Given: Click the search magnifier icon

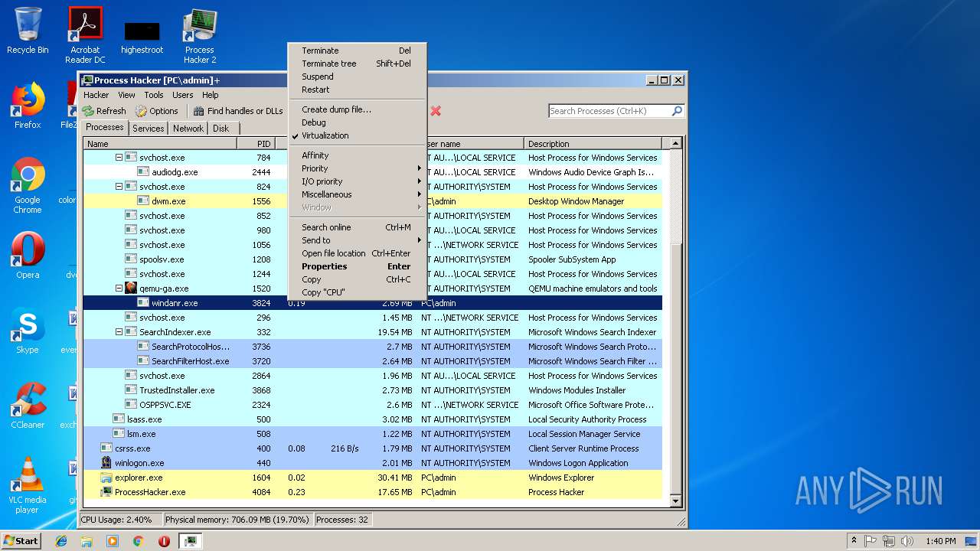Looking at the screenshot, I should 677,111.
